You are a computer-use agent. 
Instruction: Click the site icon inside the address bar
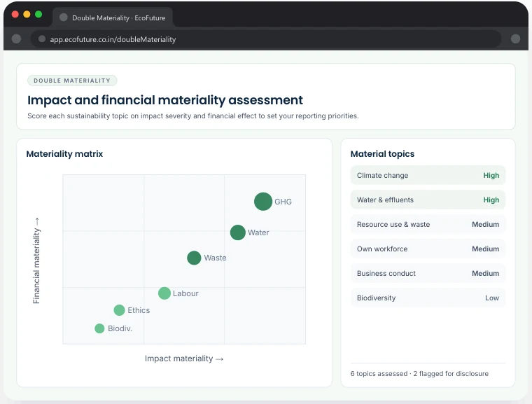pos(42,39)
